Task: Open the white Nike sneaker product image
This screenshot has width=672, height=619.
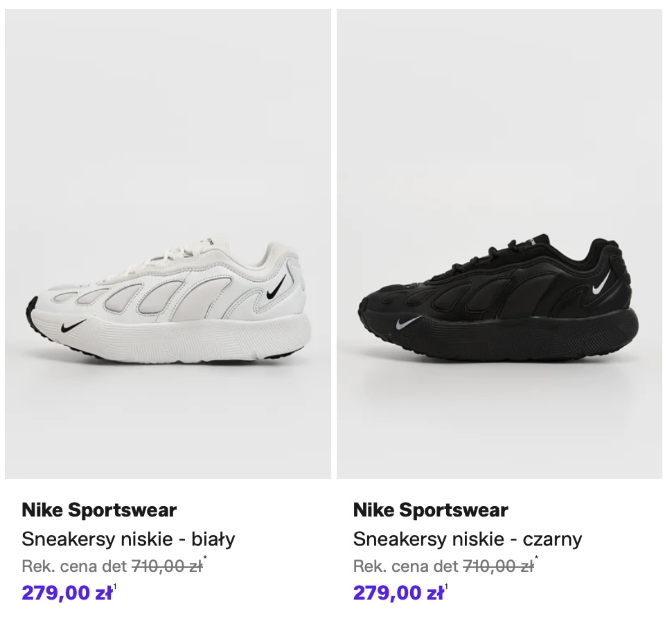Action: 168,242
